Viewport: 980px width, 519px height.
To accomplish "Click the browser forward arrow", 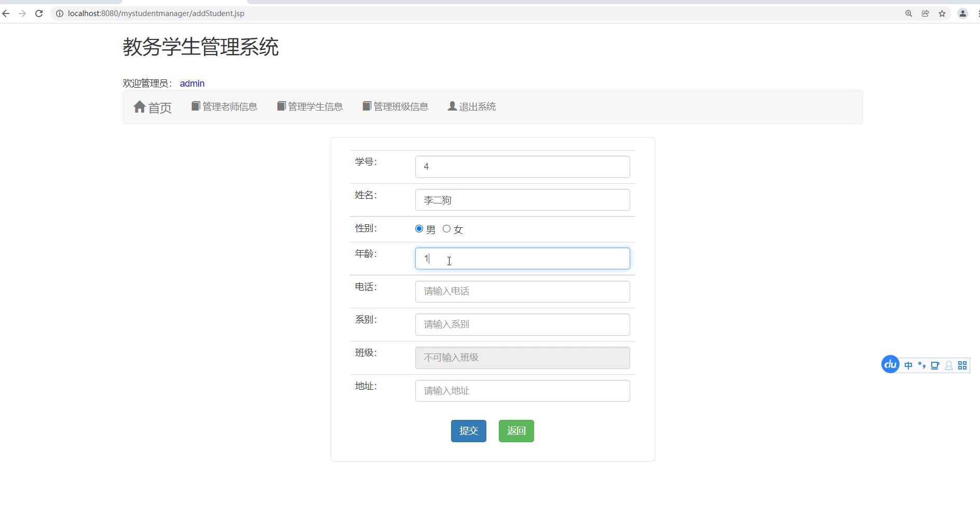I will tap(22, 13).
